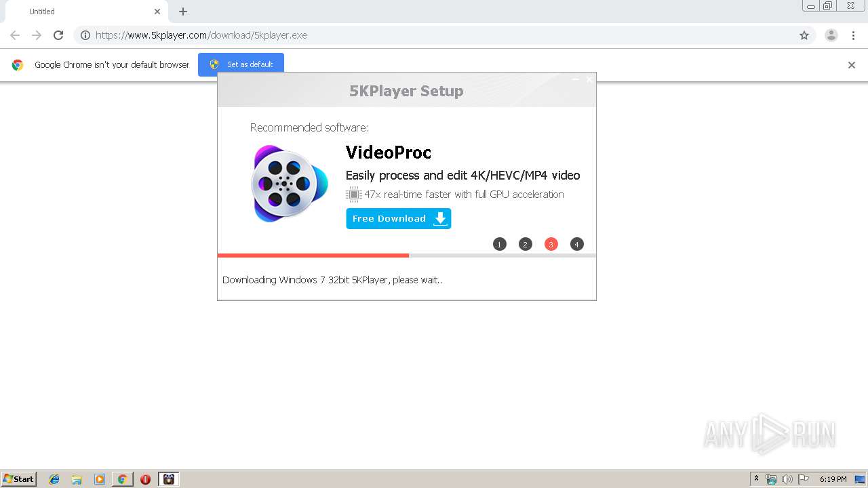Click the VideoProc film reel logo
This screenshot has height=488, width=868.
coord(290,183)
